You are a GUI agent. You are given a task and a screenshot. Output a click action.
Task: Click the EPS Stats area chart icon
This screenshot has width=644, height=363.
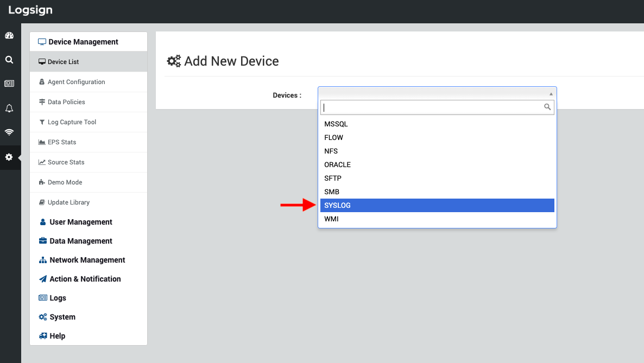[x=42, y=142]
